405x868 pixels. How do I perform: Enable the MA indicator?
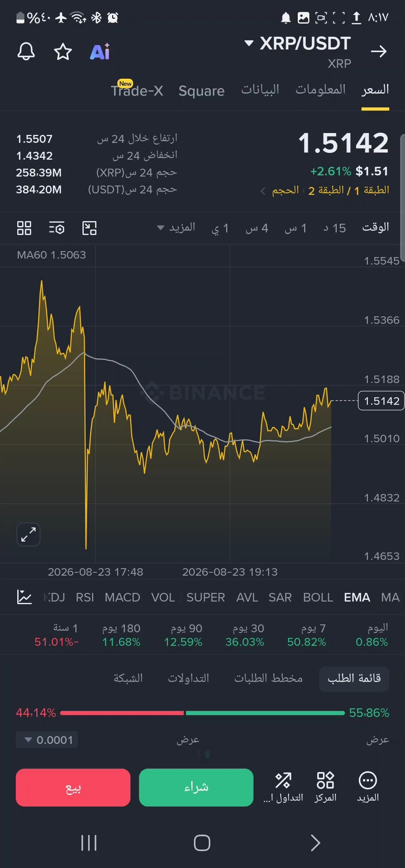[x=390, y=597]
